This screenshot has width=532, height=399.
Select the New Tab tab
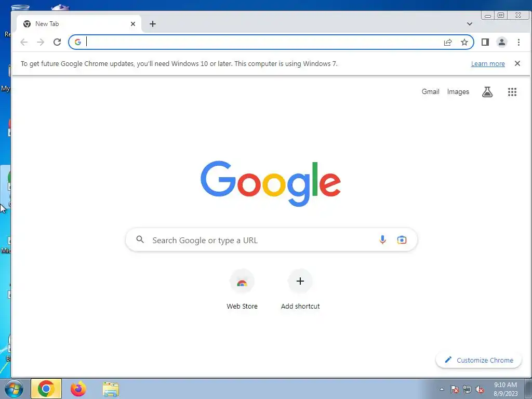click(79, 24)
